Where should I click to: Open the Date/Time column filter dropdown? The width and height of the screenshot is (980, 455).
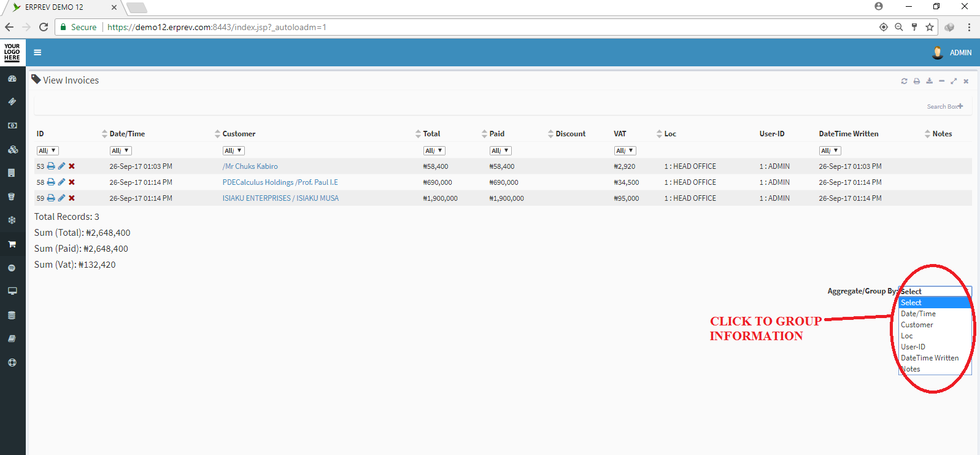coord(121,150)
